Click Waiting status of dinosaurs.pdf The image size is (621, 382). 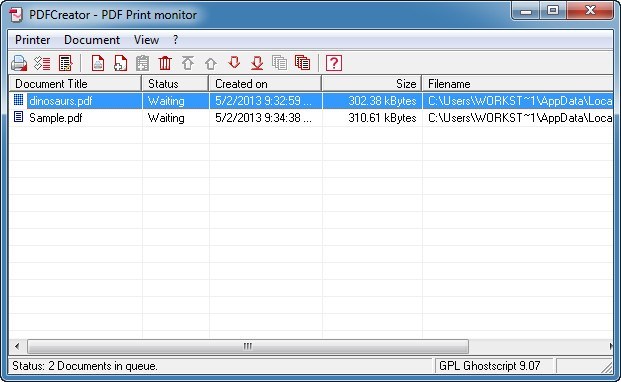[166, 101]
